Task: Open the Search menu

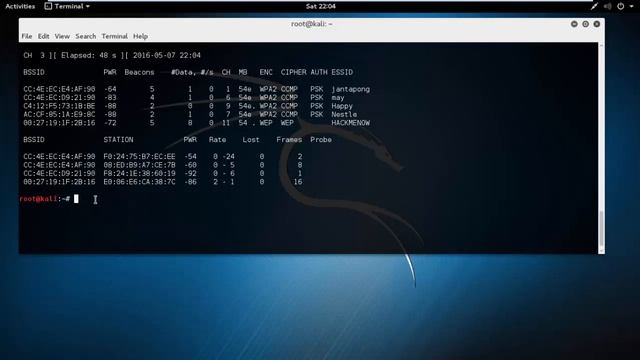Action: click(86, 36)
